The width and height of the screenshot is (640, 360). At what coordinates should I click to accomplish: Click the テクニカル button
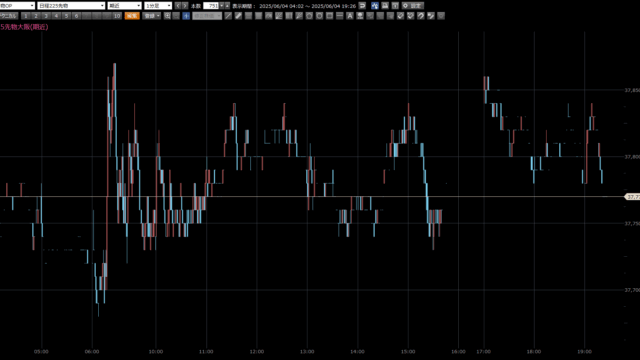coord(9,16)
